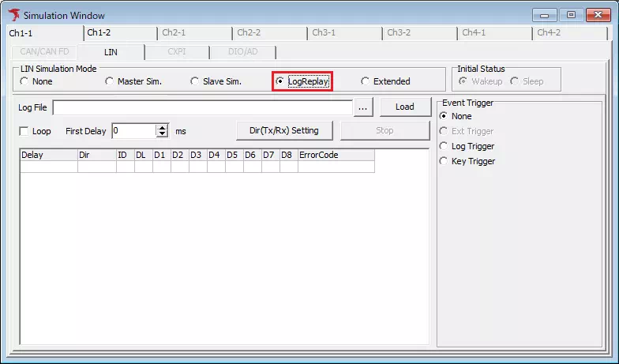Decrease First Delay using spinner down arrow
Screen dimensions: 619x364
point(163,134)
